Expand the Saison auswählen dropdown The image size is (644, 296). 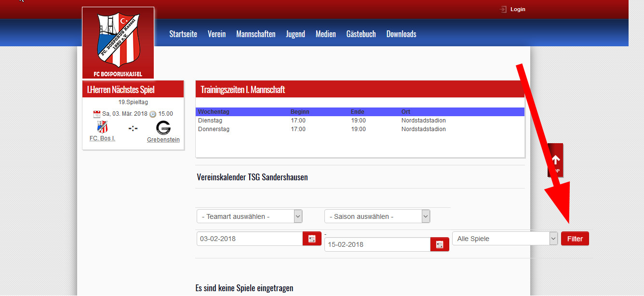(377, 216)
